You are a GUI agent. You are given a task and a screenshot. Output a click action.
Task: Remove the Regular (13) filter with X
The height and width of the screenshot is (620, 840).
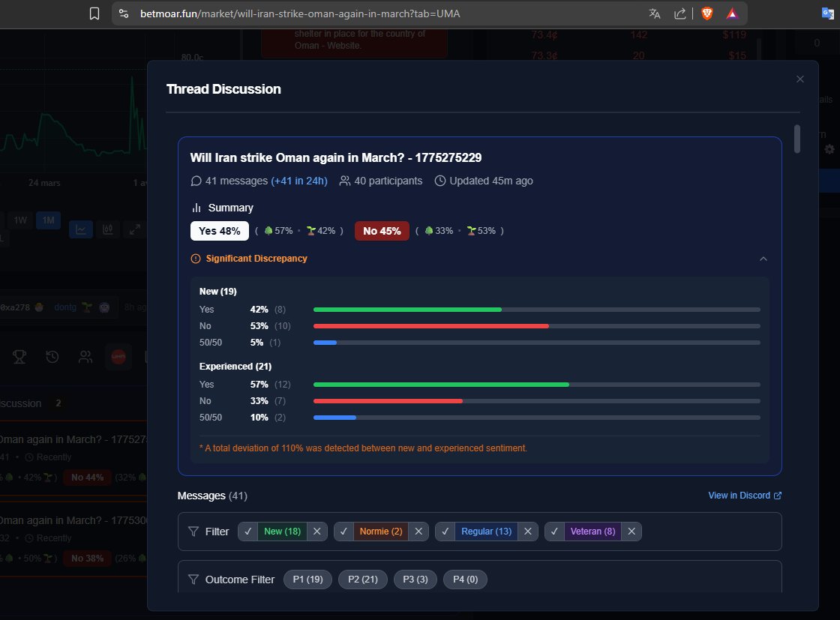[528, 531]
